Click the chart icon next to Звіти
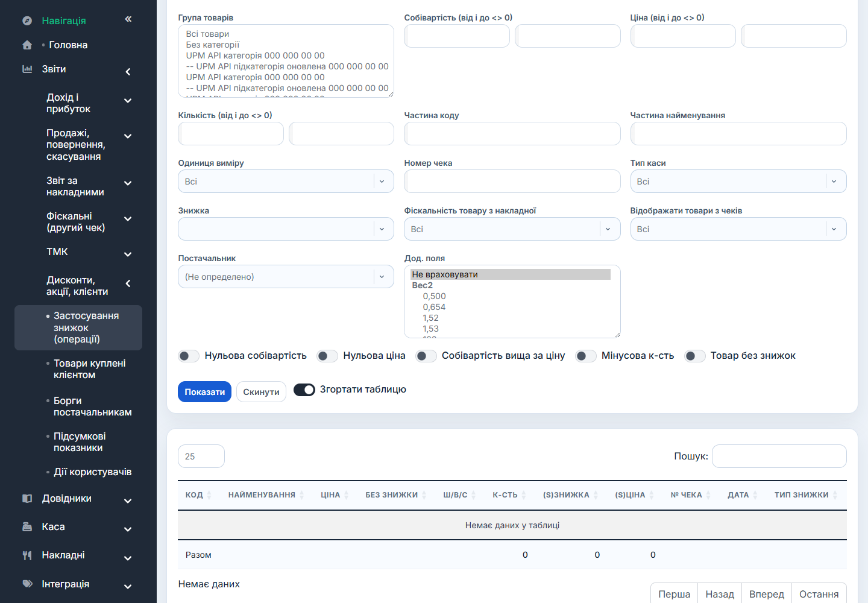 point(27,69)
